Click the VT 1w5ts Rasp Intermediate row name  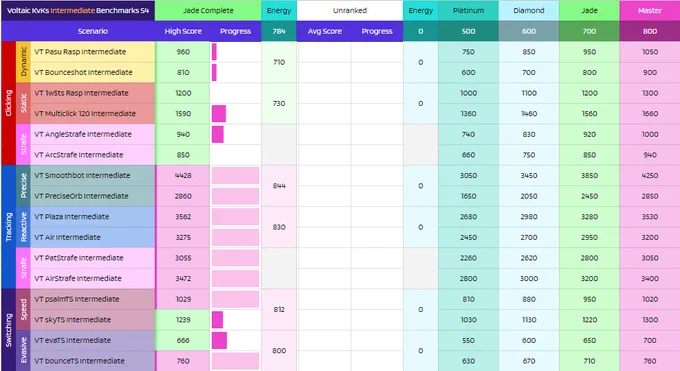pyautogui.click(x=92, y=93)
